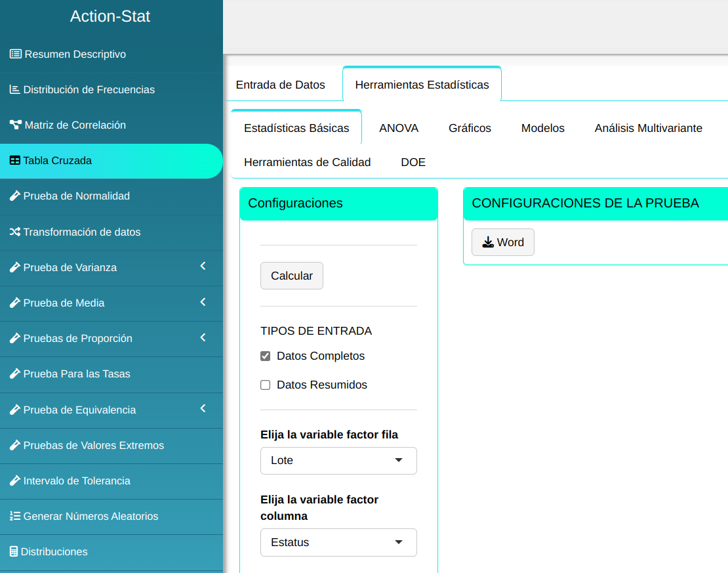
Task: Click the Generar Números Aleatorios list icon
Action: click(x=14, y=516)
